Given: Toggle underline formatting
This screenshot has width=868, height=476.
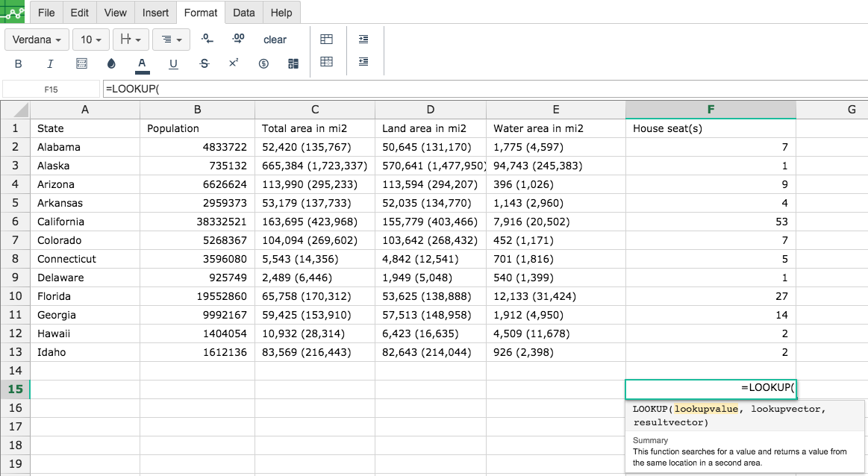Looking at the screenshot, I should tap(173, 63).
